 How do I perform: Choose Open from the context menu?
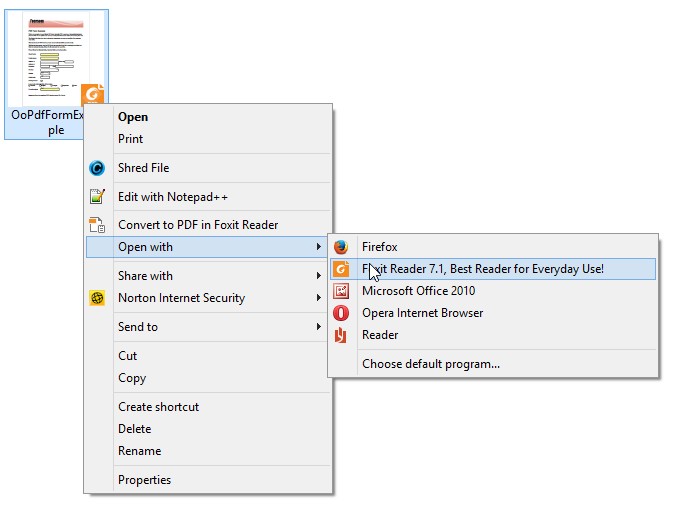tap(209, 117)
